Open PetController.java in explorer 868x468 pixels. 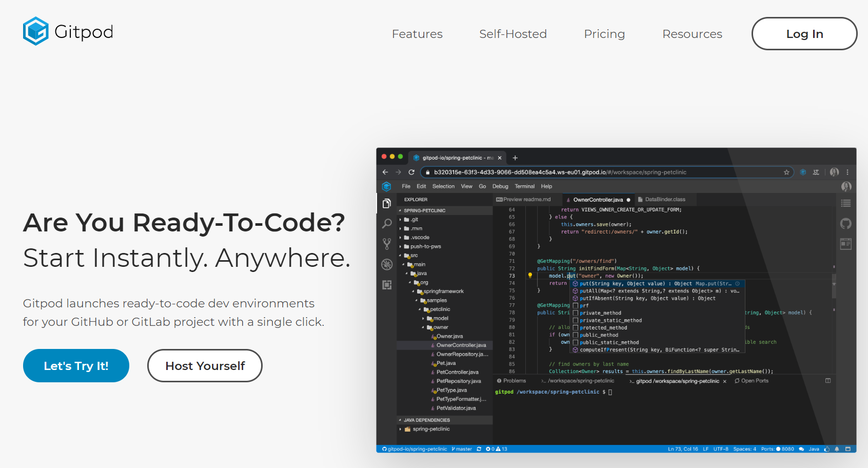click(457, 372)
